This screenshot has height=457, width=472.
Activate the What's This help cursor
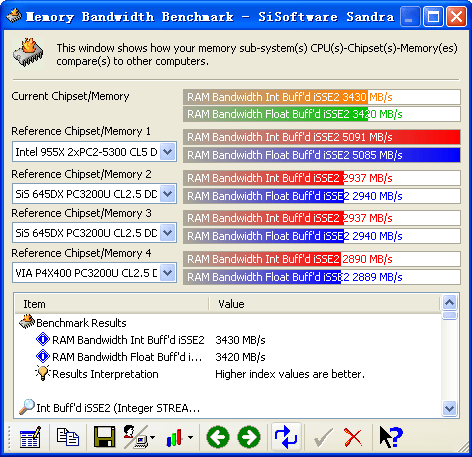point(391,437)
